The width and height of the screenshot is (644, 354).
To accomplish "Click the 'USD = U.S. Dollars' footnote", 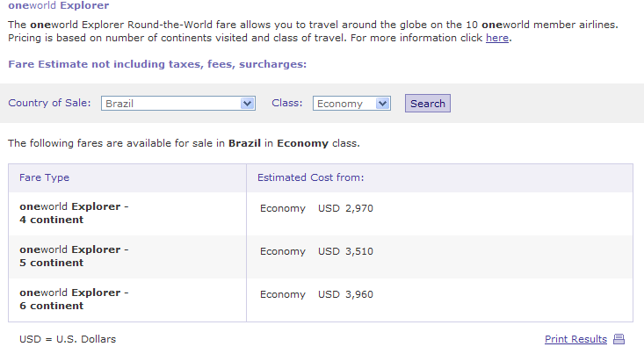I will [x=68, y=339].
